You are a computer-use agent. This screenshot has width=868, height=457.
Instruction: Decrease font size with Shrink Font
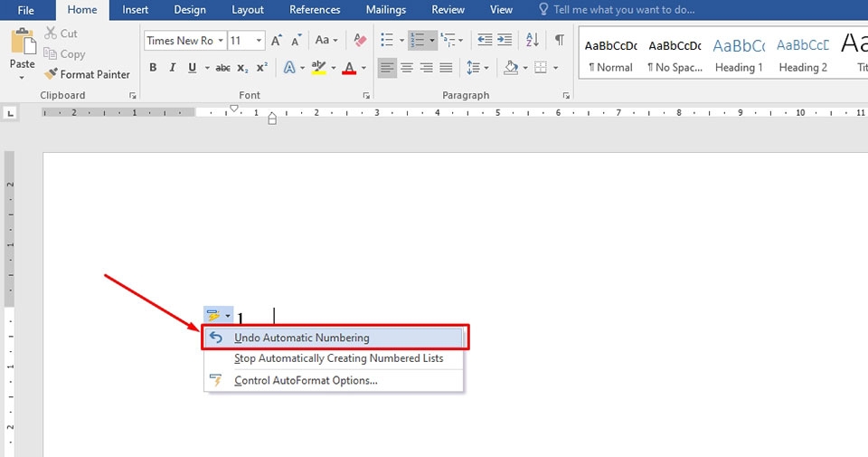coord(297,40)
